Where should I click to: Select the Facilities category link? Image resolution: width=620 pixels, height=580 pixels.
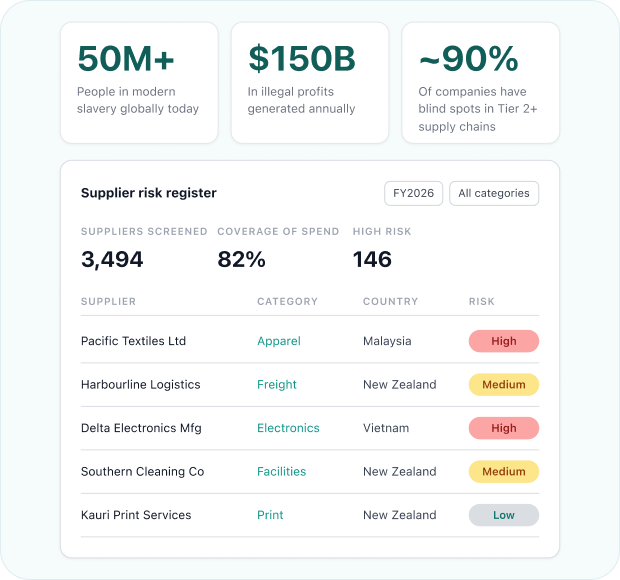282,471
